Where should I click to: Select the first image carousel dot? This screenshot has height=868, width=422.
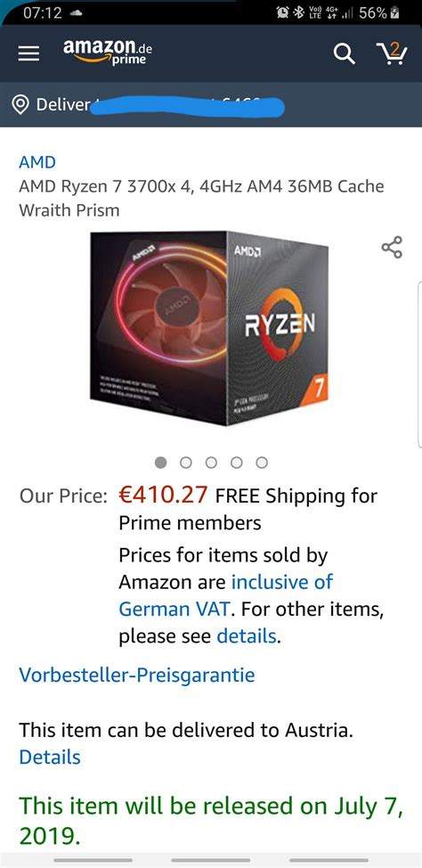160,463
